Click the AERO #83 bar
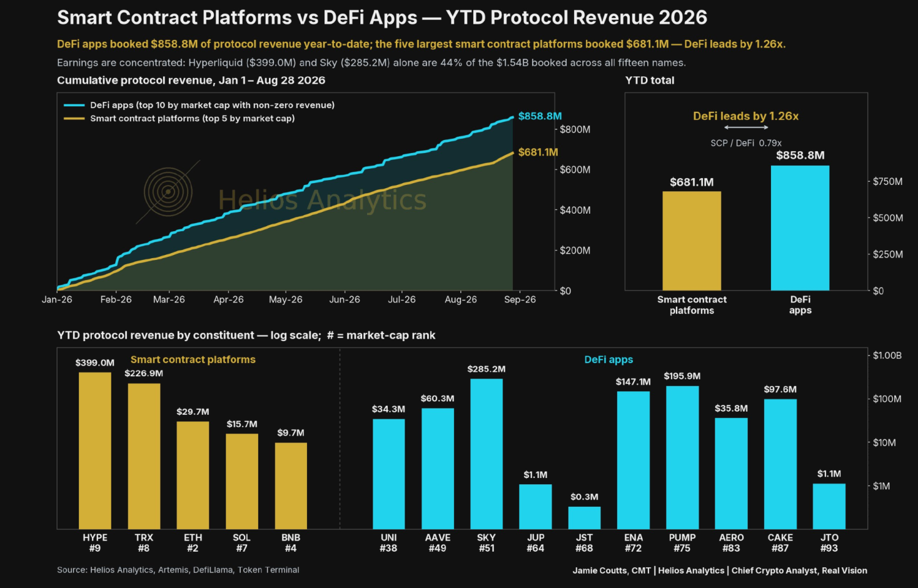918x588 pixels. click(731, 474)
